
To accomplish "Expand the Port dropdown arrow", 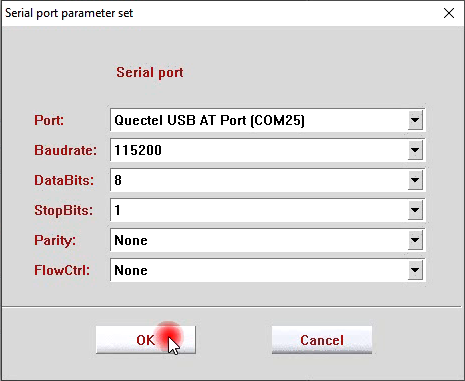I will pos(415,120).
